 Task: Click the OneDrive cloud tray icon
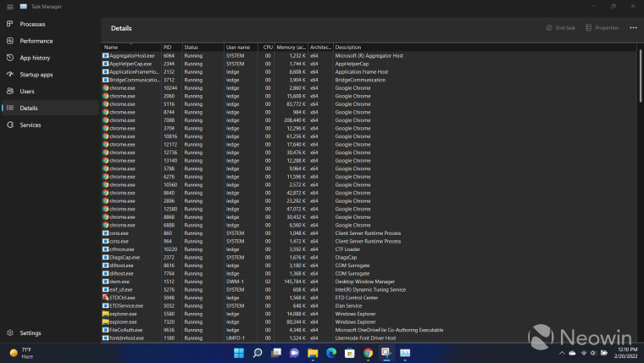point(572,353)
